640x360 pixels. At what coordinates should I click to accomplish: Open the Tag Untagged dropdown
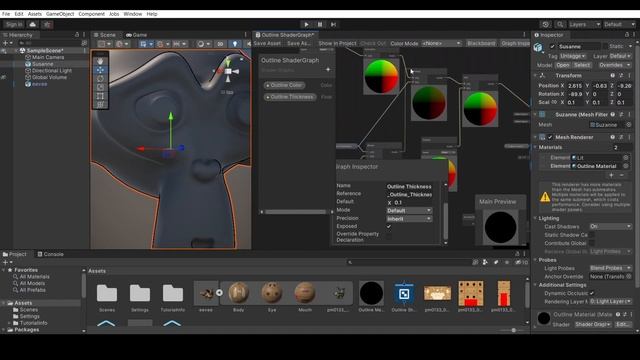click(573, 56)
